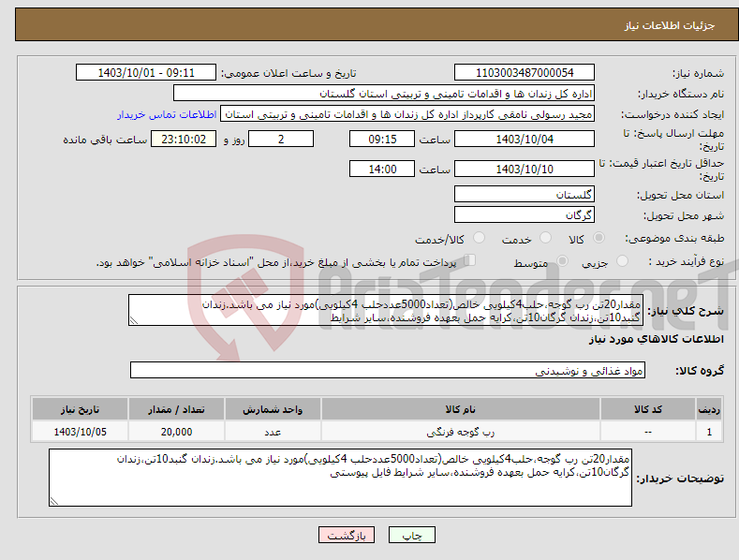Select the خدمت radio button
The height and width of the screenshot is (560, 739).
pyautogui.click(x=545, y=238)
